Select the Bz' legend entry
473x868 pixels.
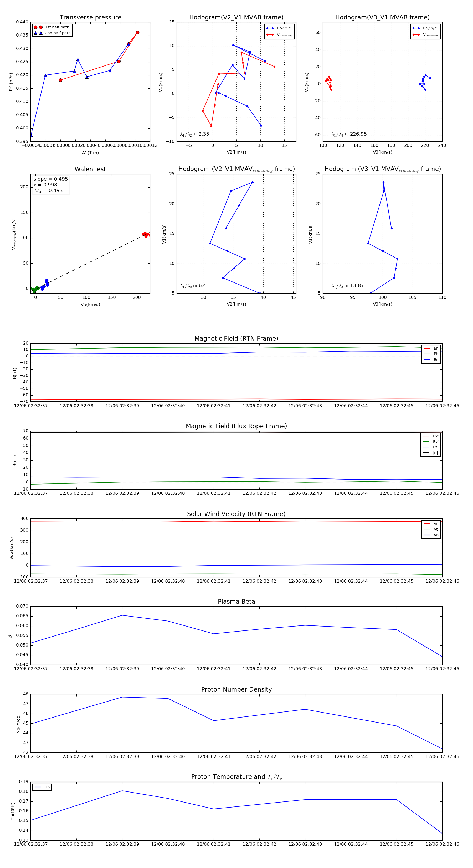(431, 447)
